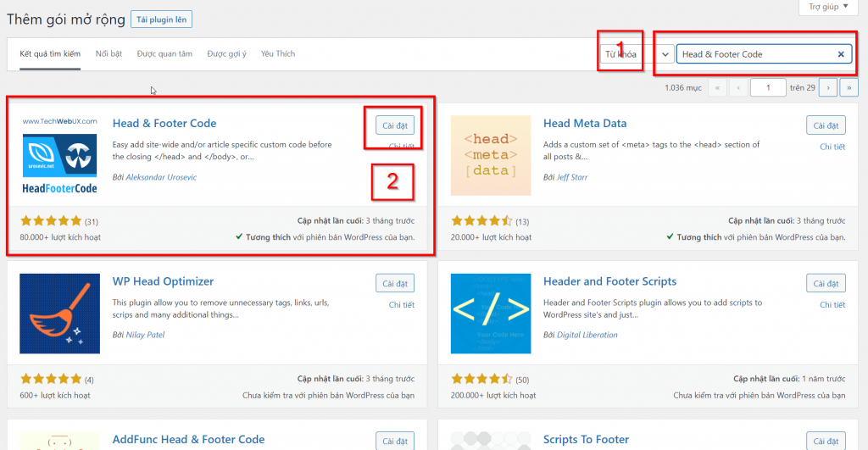The height and width of the screenshot is (450, 868).
Task: Open the WP Head Optimizer title link
Action: (x=163, y=281)
